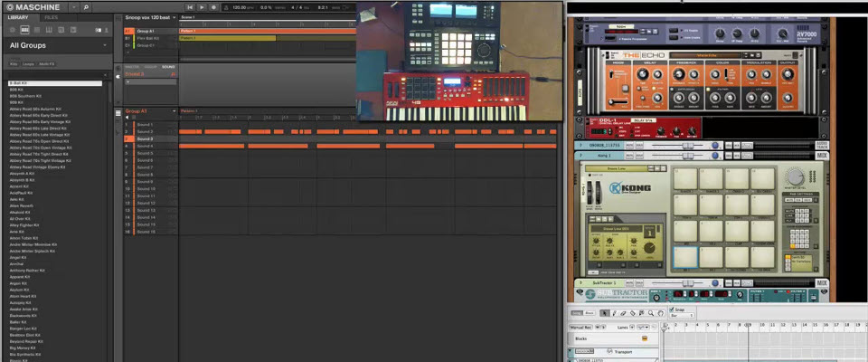868x362 pixels.
Task: Open the channel view icon beside Crystal 3
Action: point(118,77)
